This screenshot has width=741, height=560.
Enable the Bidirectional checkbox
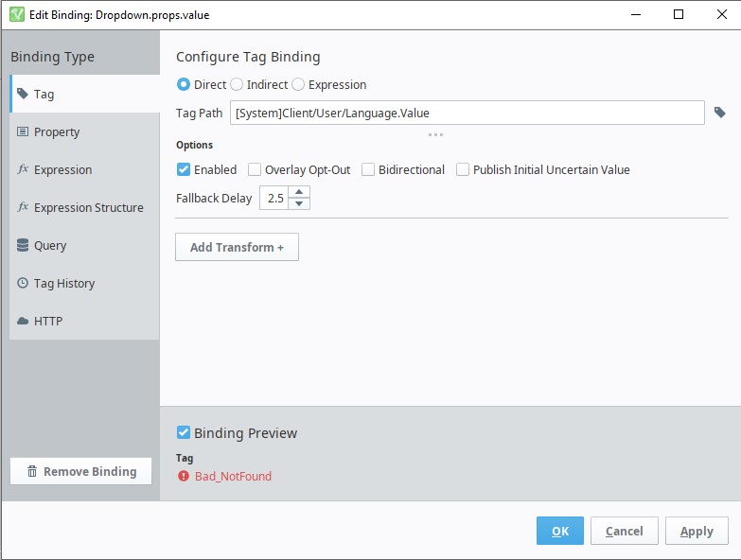pos(368,170)
